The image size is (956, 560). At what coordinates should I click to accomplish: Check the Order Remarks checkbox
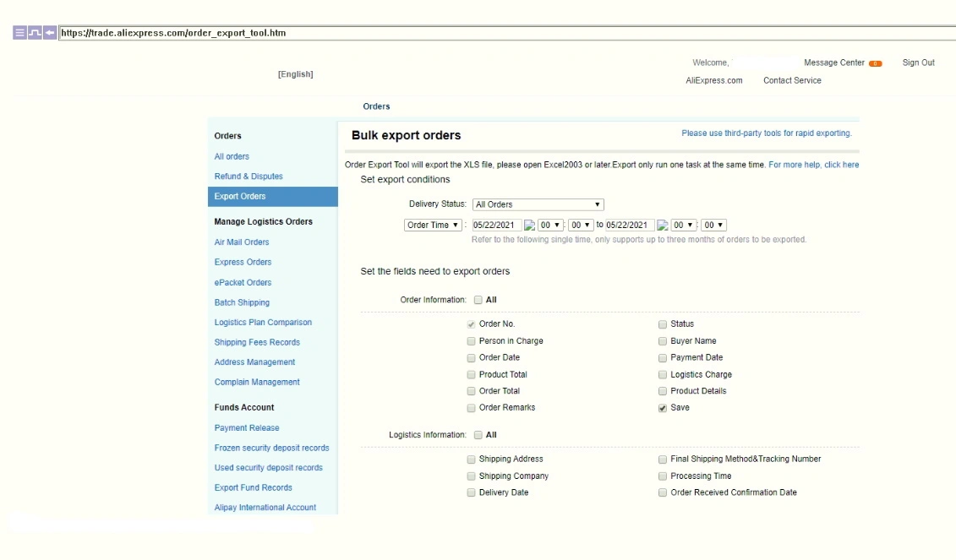(471, 408)
